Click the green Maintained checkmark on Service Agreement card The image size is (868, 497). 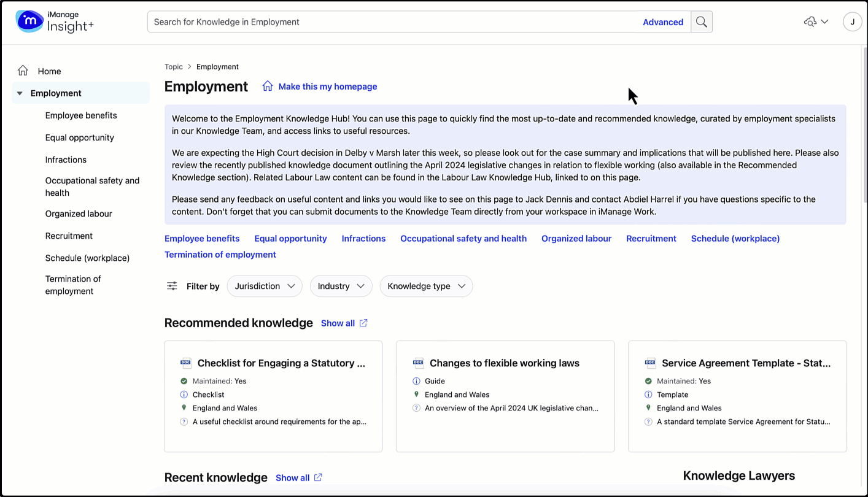pos(649,380)
